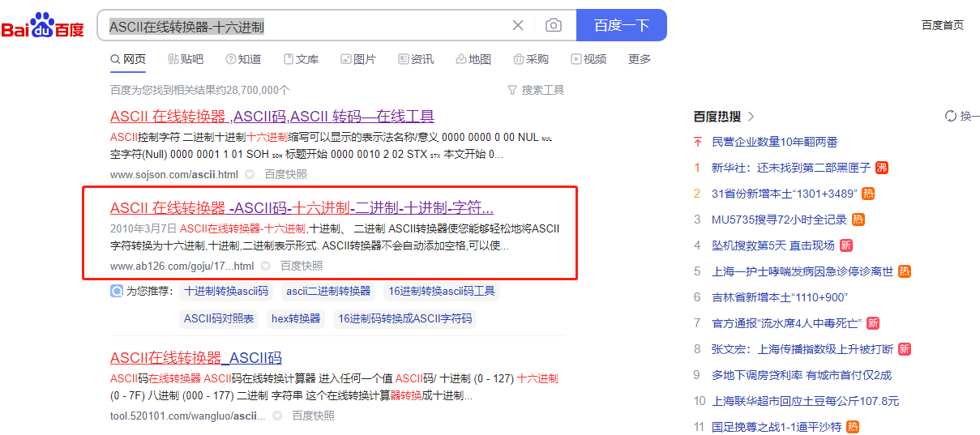Switch to the 资讯 tab
Image resolution: width=980 pixels, height=435 pixels.
tap(416, 59)
